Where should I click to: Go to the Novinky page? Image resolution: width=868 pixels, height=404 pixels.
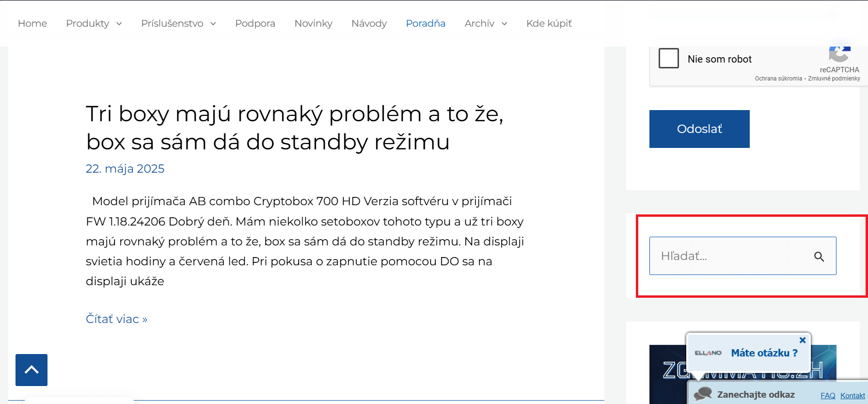coord(314,23)
